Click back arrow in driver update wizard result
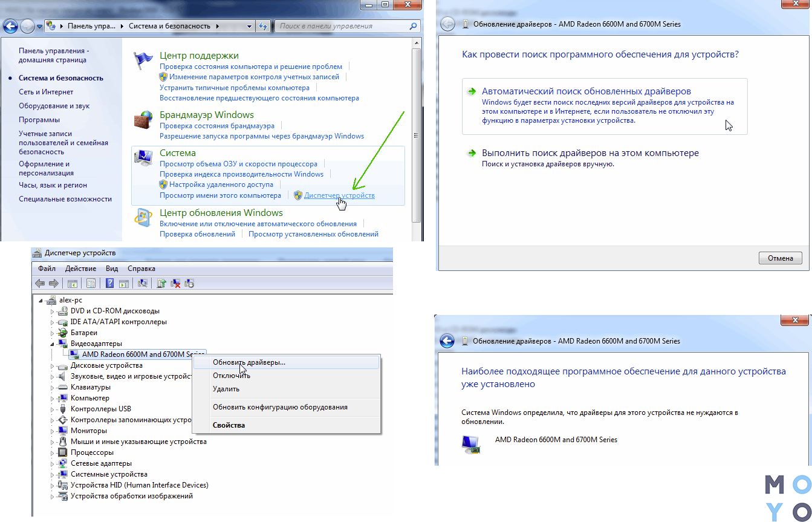 point(446,341)
